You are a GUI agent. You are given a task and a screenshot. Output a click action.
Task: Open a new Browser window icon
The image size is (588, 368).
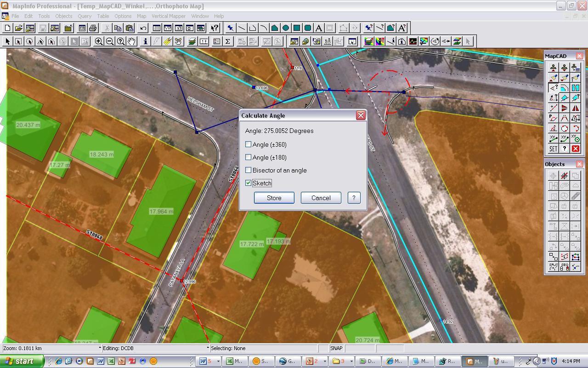tap(157, 28)
